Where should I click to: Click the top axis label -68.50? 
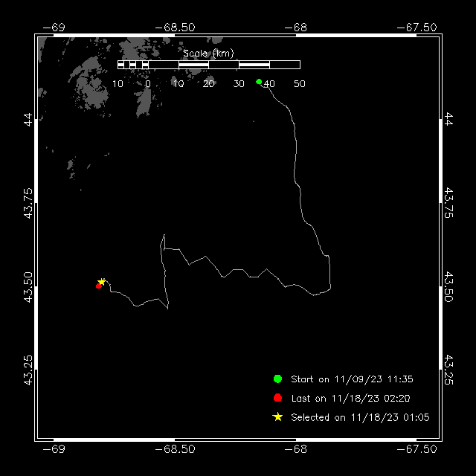coord(174,27)
